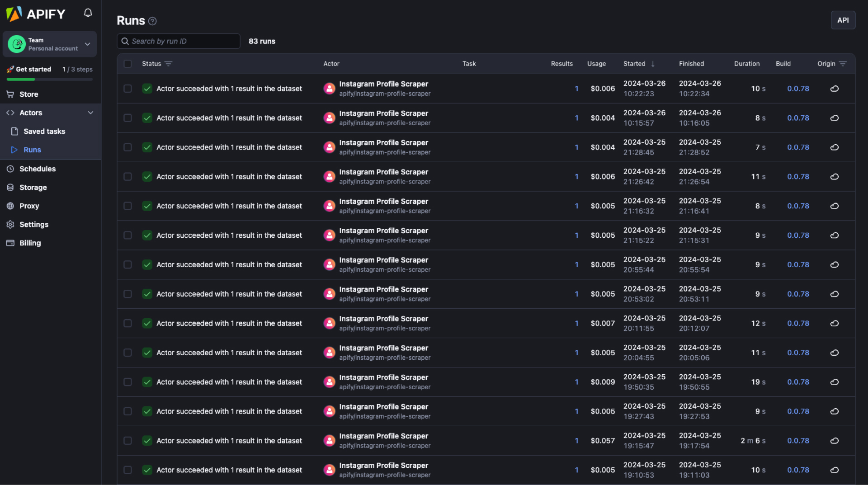Tick the run started at 20:53:02
Image resolution: width=868 pixels, height=485 pixels.
point(128,294)
